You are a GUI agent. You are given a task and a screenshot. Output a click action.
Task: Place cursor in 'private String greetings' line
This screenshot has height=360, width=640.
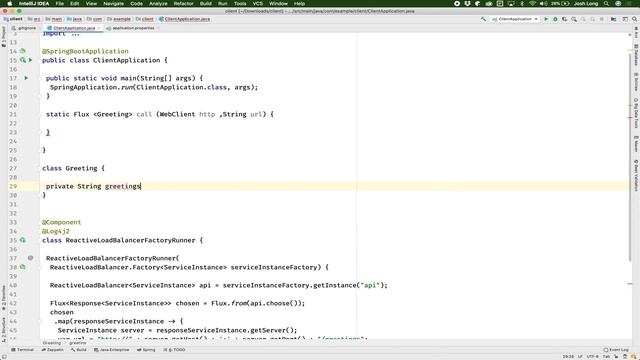93,186
